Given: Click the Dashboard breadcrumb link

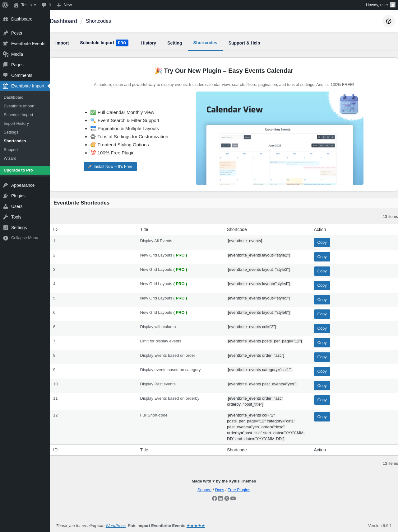Looking at the screenshot, I should pos(63,21).
